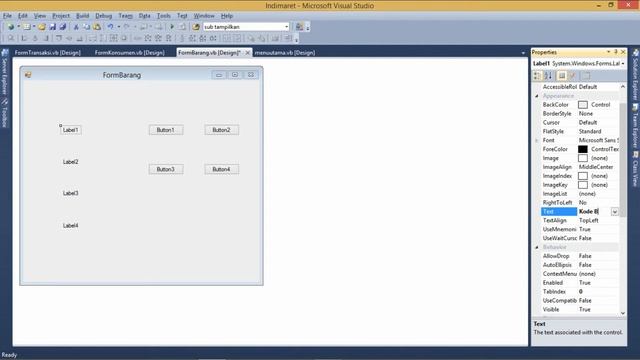Start debugging with the green play icon
This screenshot has height=360, width=640.
coord(172,27)
